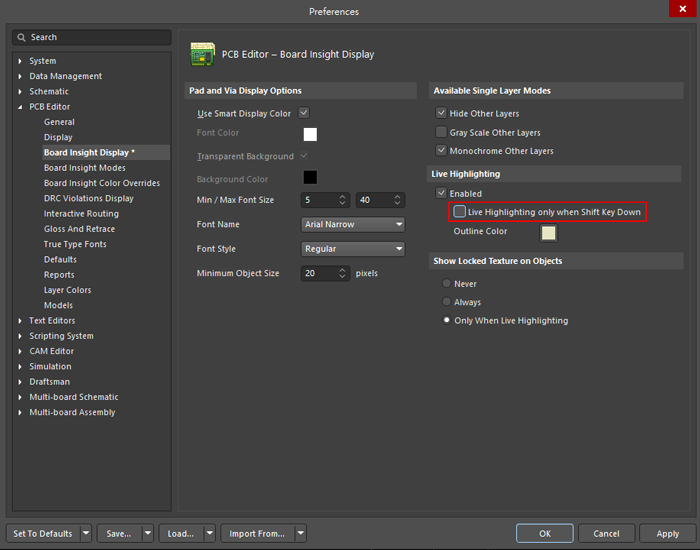Select the Always locked texture option
This screenshot has height=550, width=700.
(446, 302)
